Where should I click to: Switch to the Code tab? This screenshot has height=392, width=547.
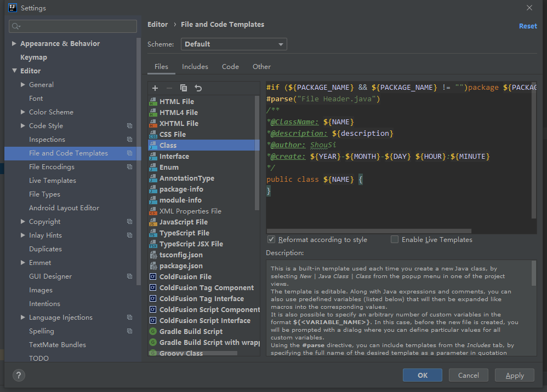coord(230,67)
